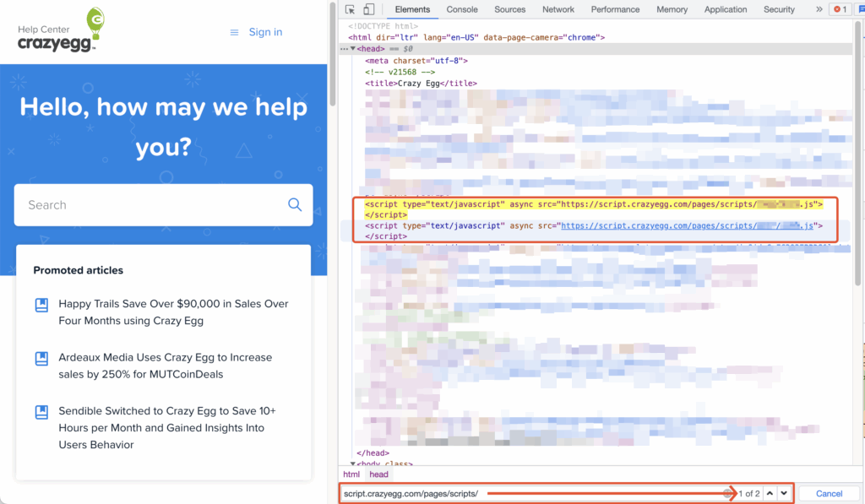Open the Network tab

tap(558, 9)
